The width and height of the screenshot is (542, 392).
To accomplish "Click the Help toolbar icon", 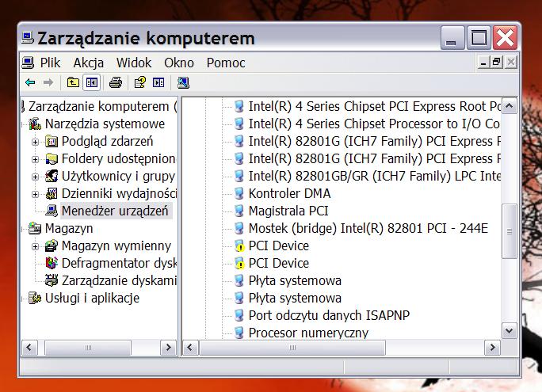I will [140, 82].
